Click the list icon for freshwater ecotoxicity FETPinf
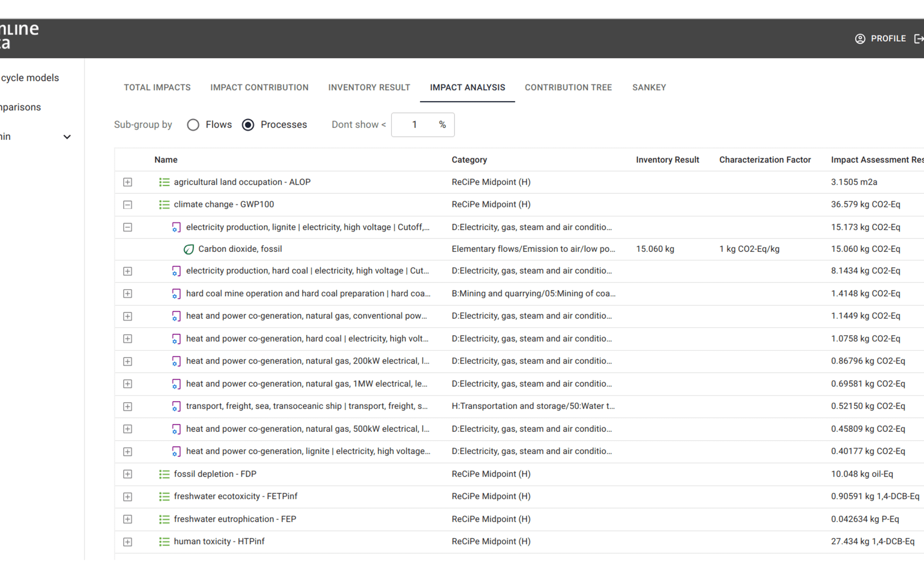The width and height of the screenshot is (924, 578). [x=164, y=496]
